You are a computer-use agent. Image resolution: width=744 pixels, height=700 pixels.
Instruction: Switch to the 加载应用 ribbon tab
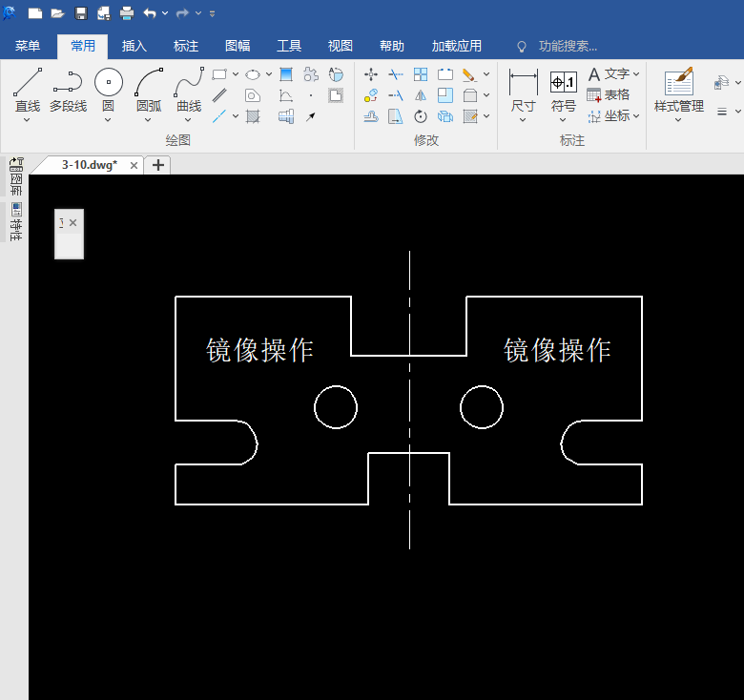(457, 46)
